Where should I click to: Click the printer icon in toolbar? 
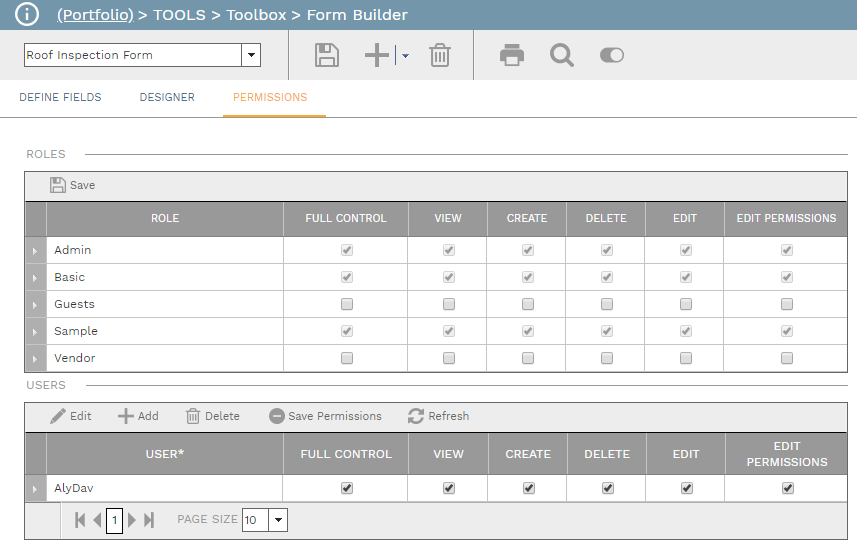tap(512, 55)
